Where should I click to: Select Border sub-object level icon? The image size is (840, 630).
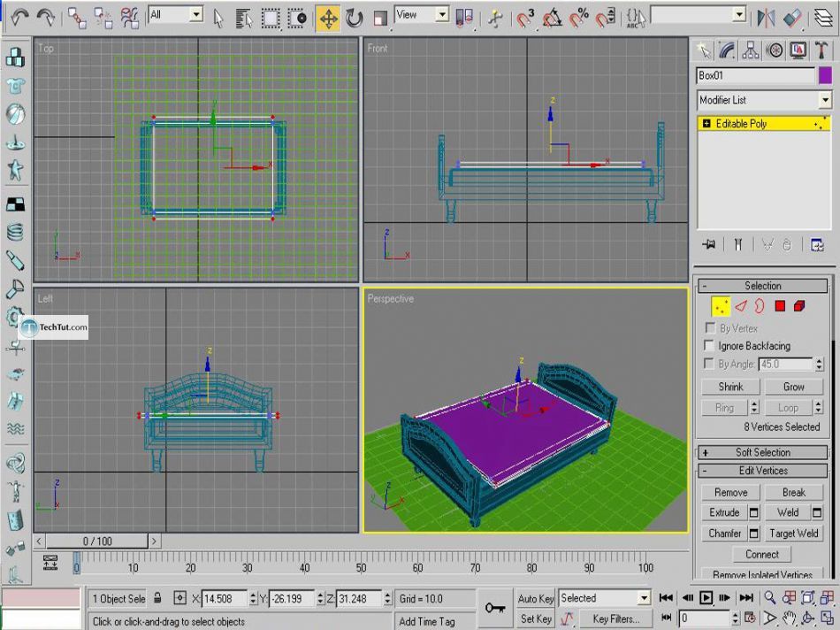pos(760,306)
